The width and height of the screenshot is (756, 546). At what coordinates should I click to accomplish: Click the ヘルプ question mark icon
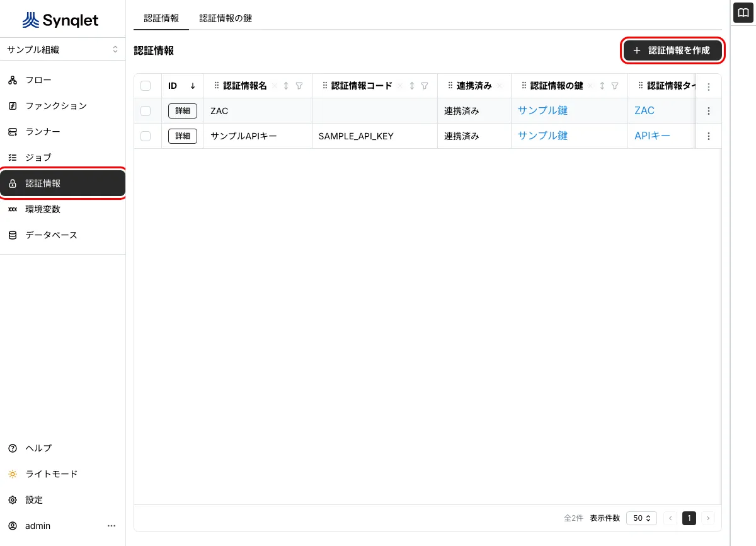(x=13, y=448)
